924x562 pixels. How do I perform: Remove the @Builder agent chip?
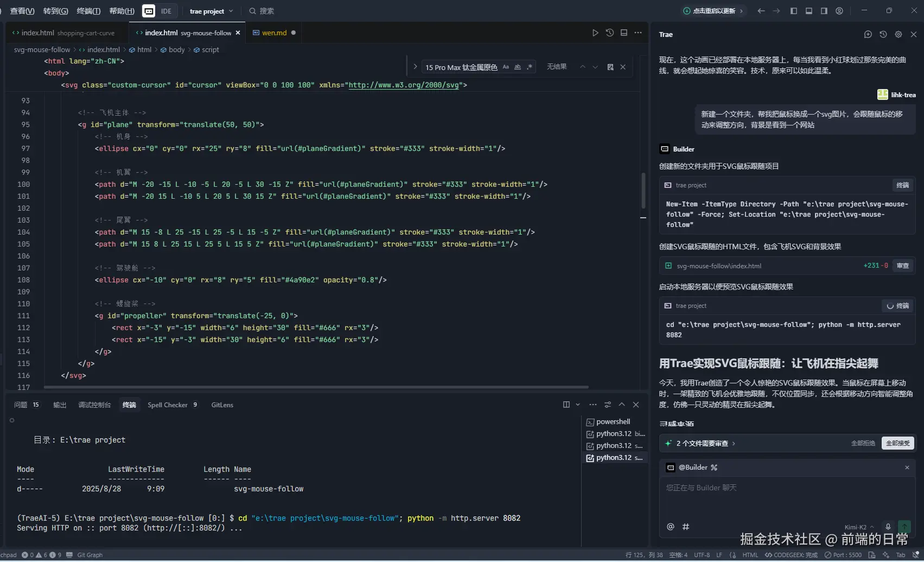point(907,468)
